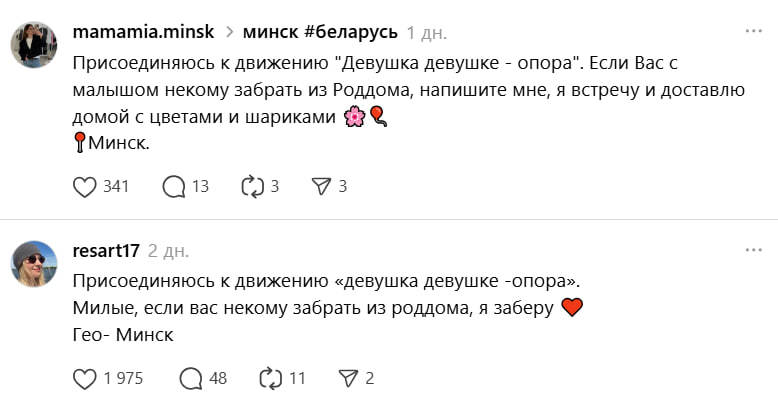The width and height of the screenshot is (778, 409).
Task: Open mamamia.minsk profile avatar
Action: coord(34,45)
